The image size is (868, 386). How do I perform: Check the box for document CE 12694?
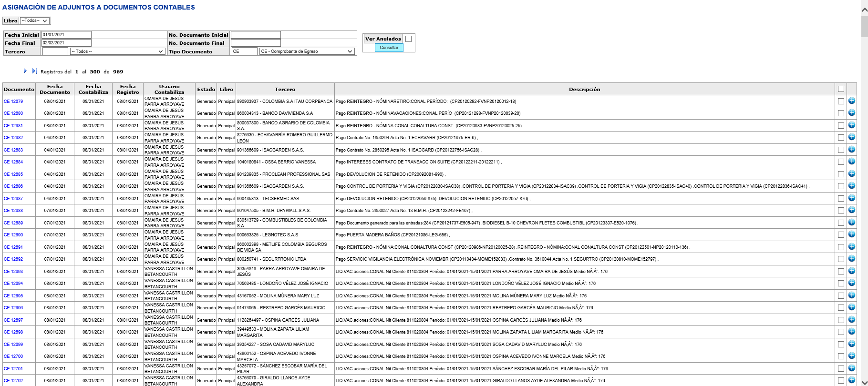click(x=841, y=284)
